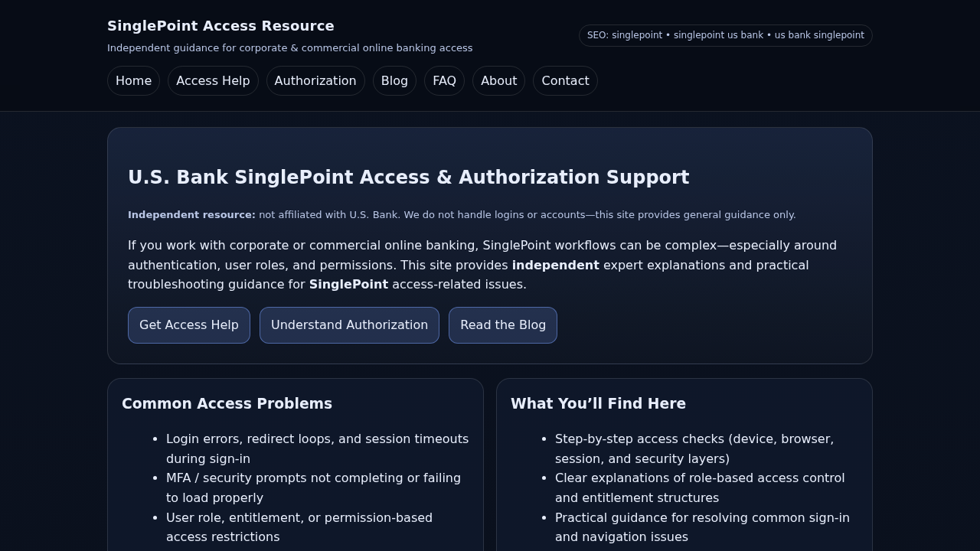The image size is (980, 551).
Task: Open the Home nav link
Action: (x=133, y=80)
